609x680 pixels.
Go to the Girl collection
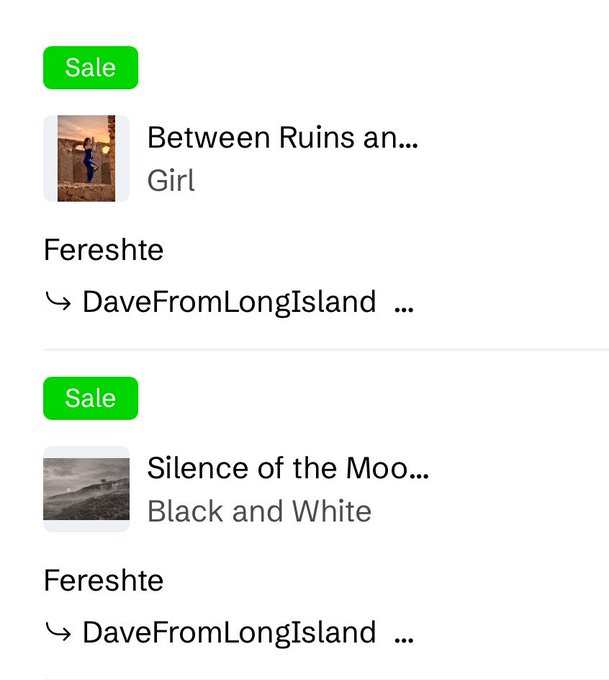coord(171,181)
